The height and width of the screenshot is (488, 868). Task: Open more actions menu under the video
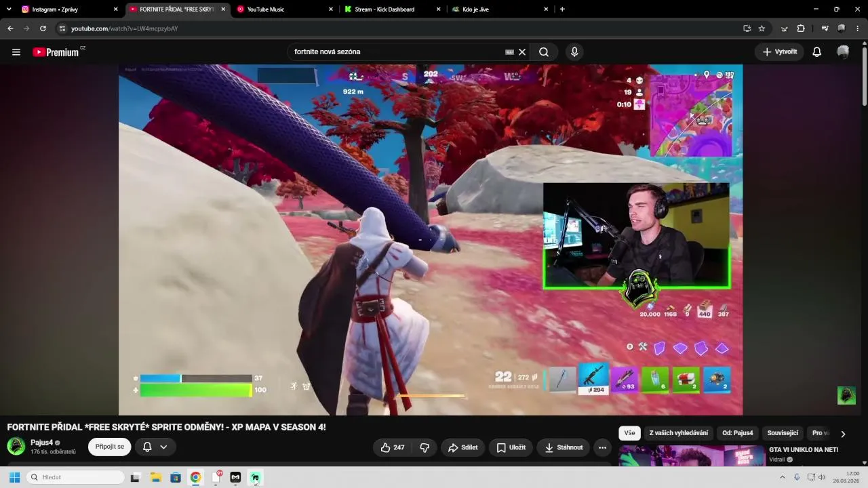coord(602,447)
